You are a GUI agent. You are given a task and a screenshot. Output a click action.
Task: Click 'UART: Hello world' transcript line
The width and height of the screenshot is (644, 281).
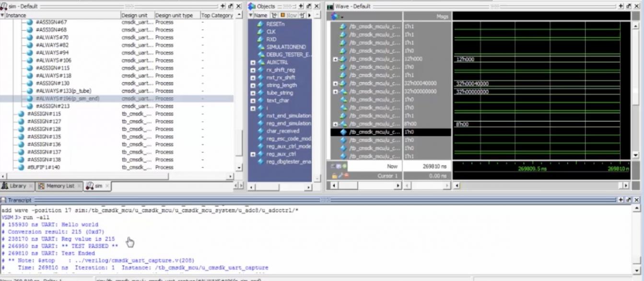50,224
